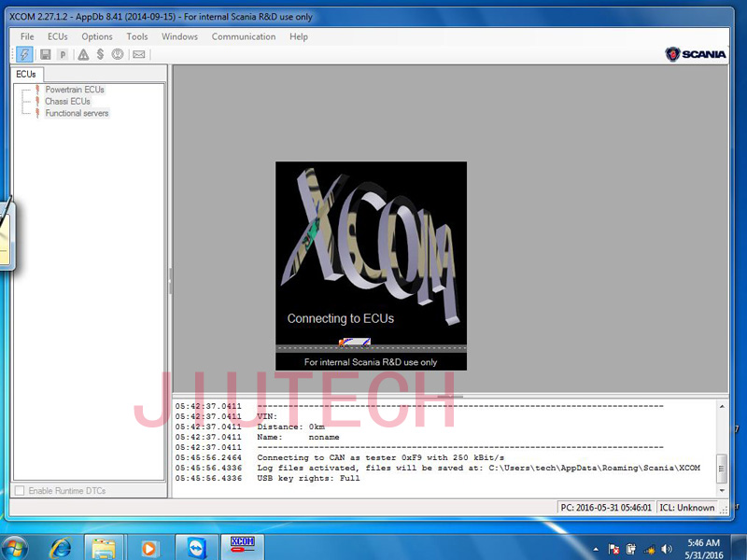
Task: Click the lightning bolt connect icon
Action: coord(24,54)
